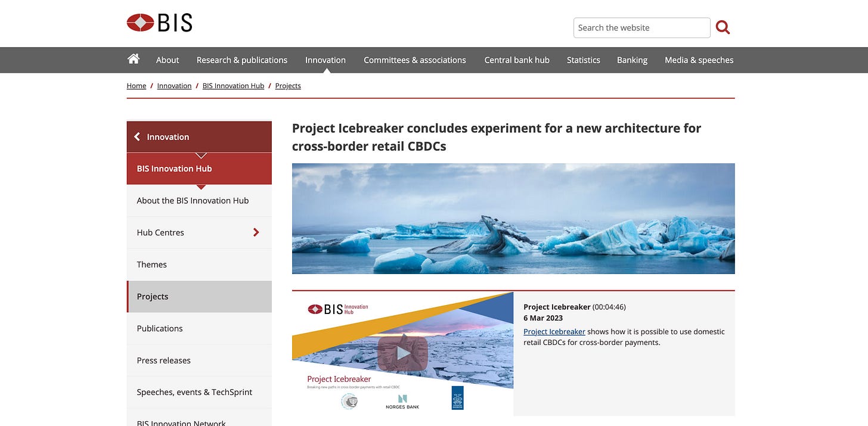868x426 pixels.
Task: Select BIS Innovation Hub sidebar heading
Action: pos(199,169)
